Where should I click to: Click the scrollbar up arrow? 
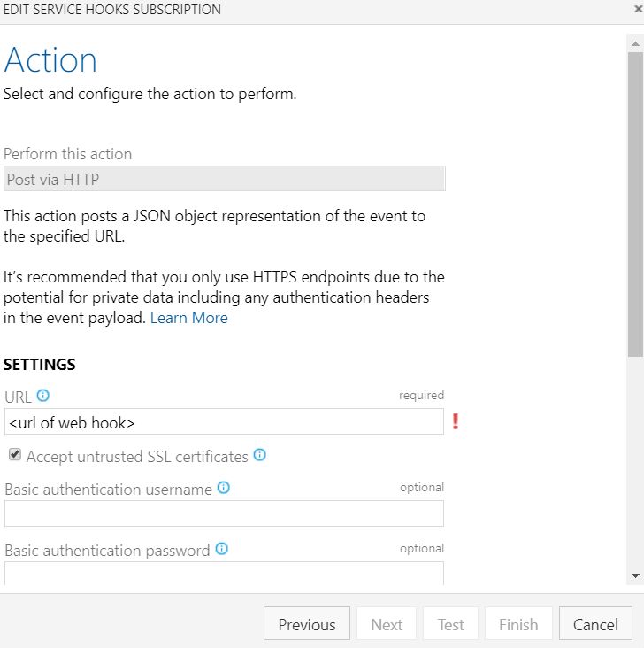[635, 43]
